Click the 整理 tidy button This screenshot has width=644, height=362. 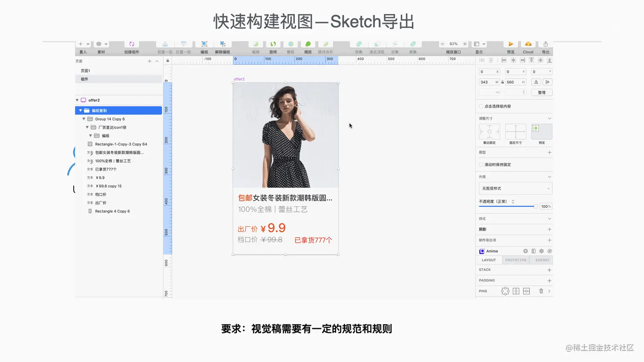[542, 92]
